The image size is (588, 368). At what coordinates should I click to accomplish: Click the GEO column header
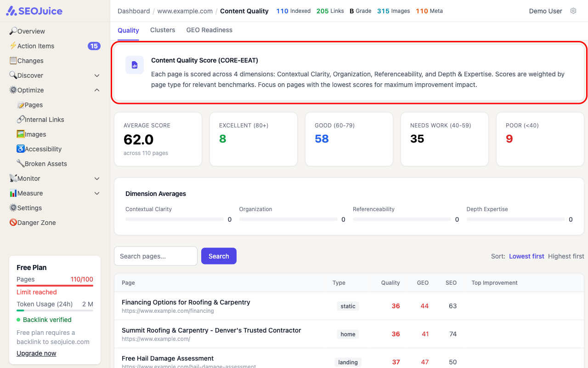pyautogui.click(x=423, y=283)
